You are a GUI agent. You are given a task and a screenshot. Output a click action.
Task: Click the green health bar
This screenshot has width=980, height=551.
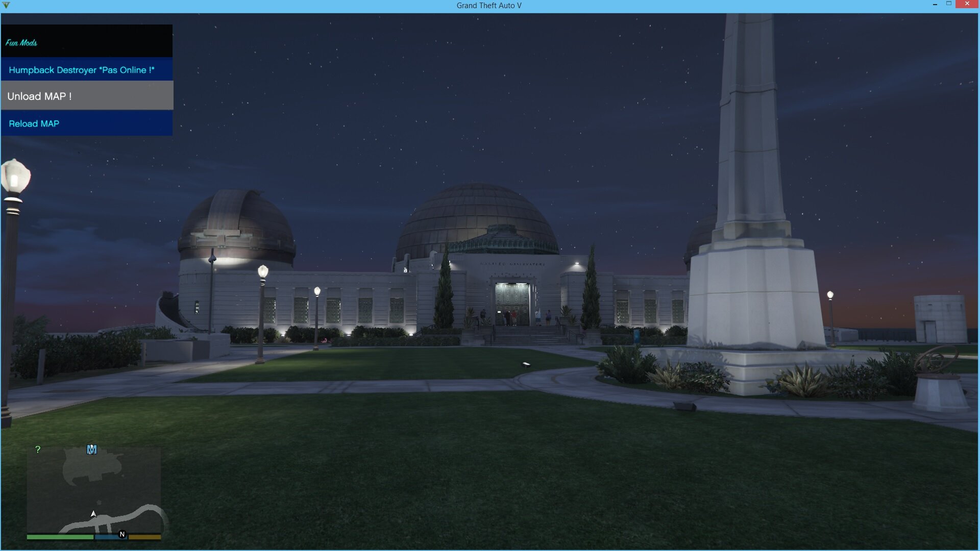60,537
